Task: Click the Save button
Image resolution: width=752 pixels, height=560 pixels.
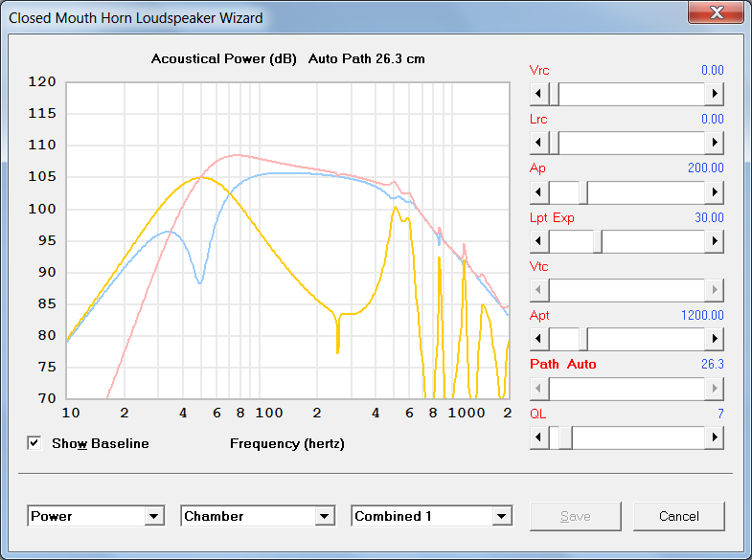Action: 575,516
